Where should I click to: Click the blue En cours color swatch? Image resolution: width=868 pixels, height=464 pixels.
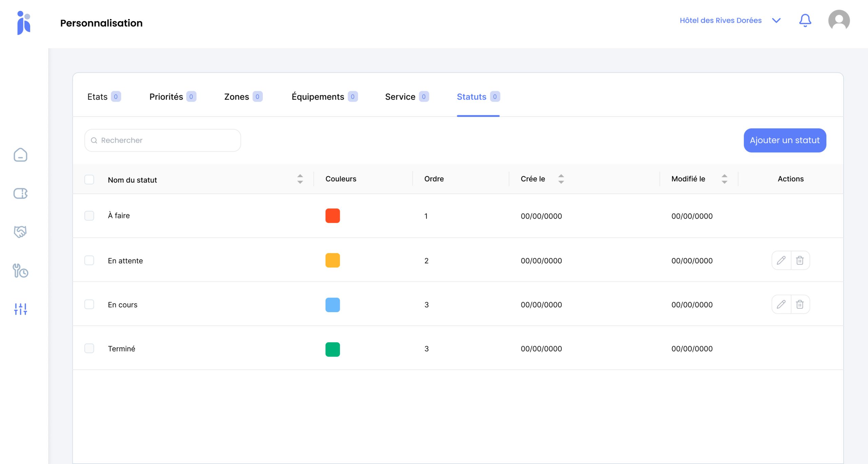pos(333,305)
